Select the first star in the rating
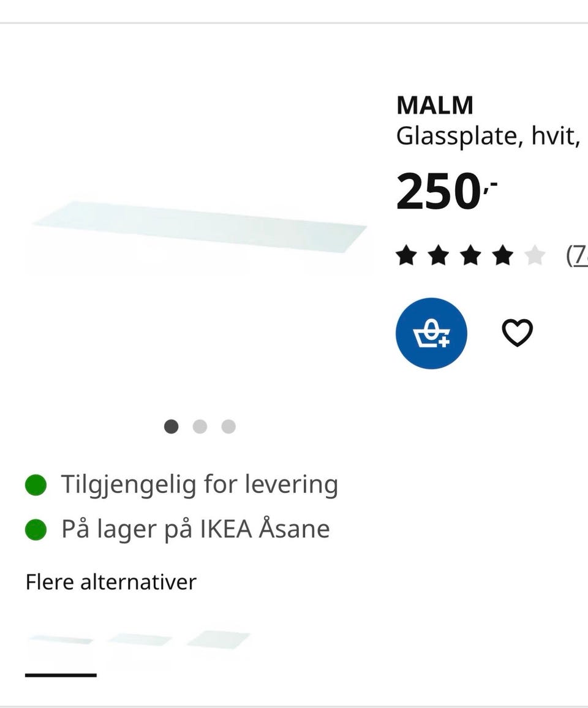The image size is (588, 708). pos(407,255)
